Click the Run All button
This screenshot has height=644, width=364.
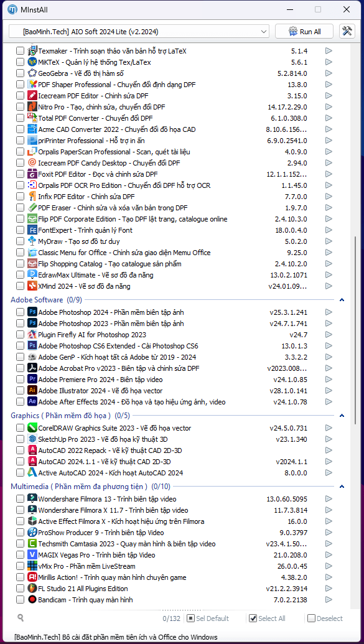coord(304,32)
